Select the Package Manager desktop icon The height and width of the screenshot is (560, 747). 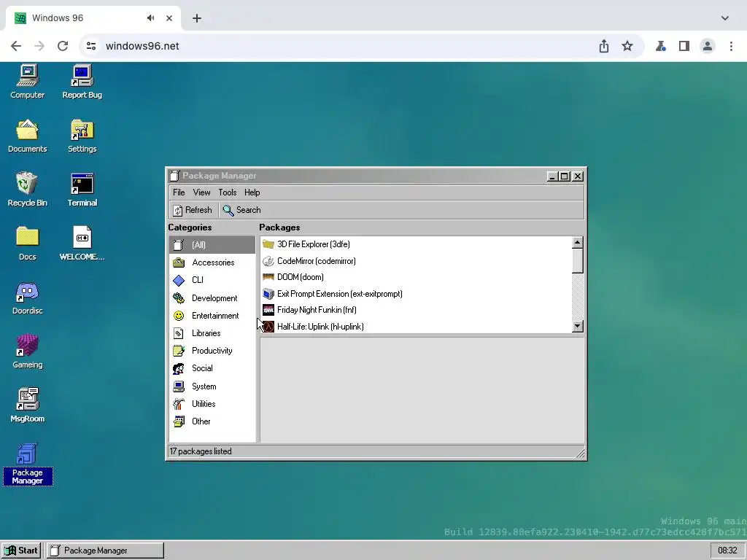click(27, 463)
